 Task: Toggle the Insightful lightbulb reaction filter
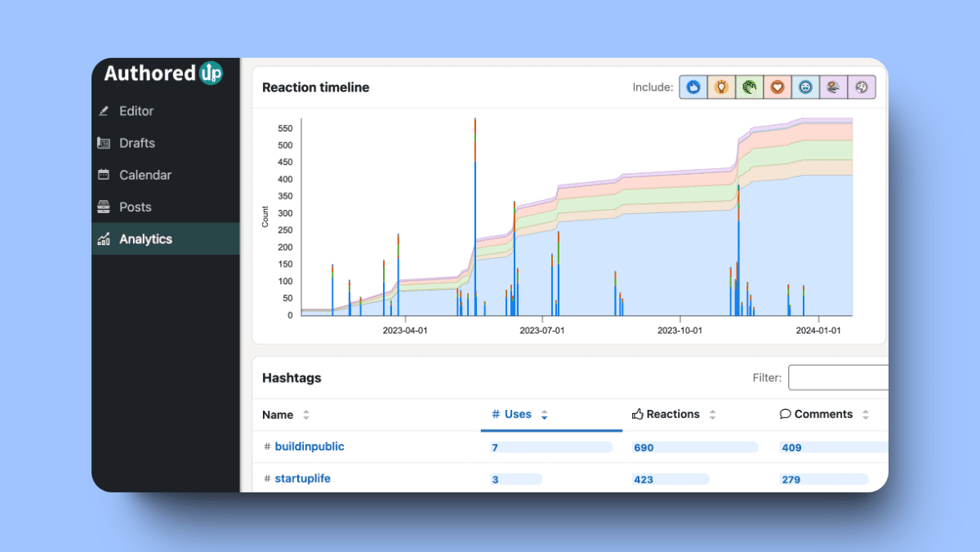pos(722,87)
